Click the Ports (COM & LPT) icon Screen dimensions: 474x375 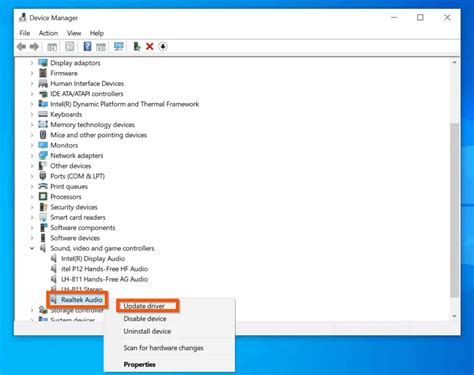pos(43,176)
